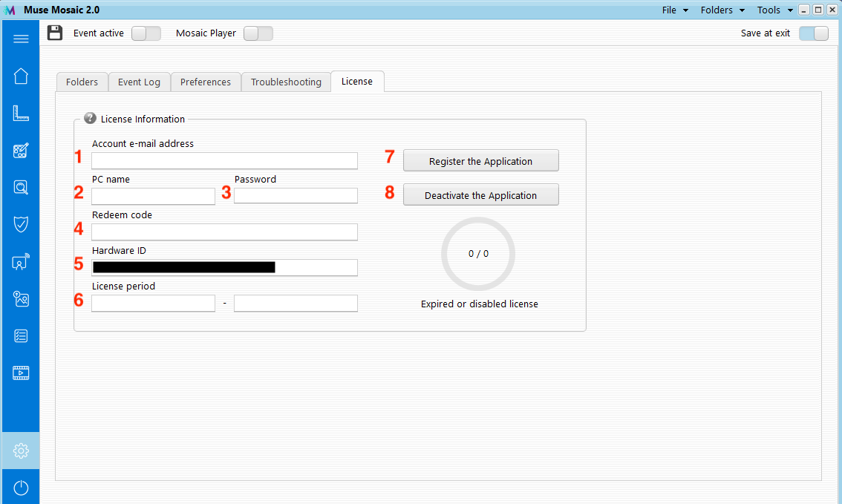Click Deactivate the Application button

click(x=480, y=195)
